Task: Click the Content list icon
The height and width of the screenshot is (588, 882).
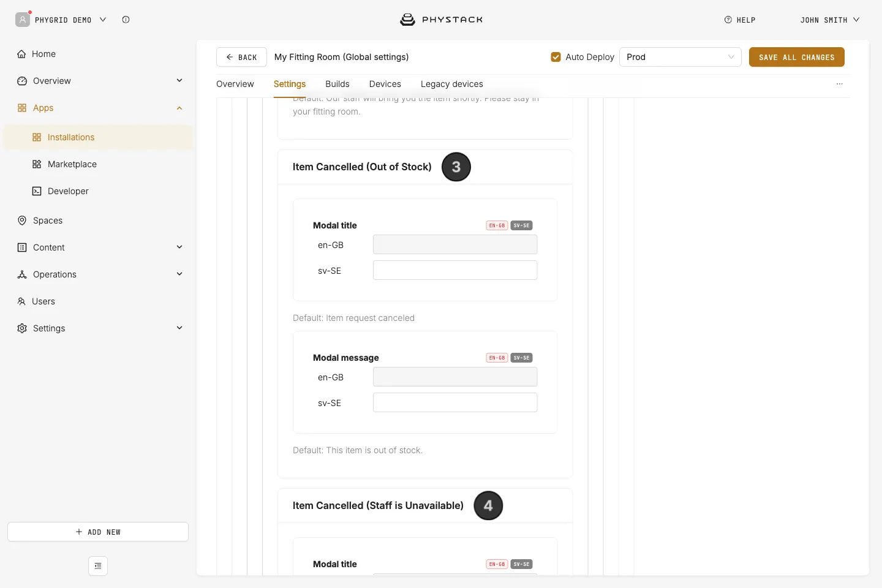Action: point(22,247)
